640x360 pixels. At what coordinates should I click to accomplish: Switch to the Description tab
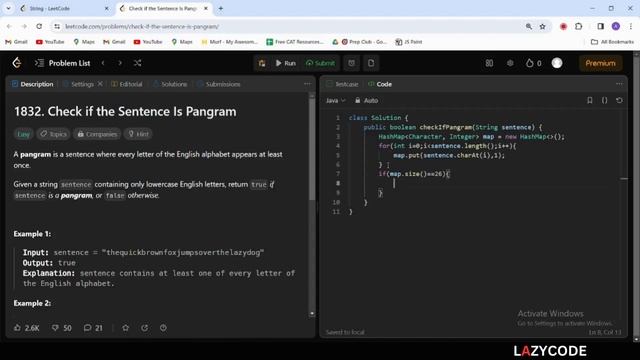[33, 84]
